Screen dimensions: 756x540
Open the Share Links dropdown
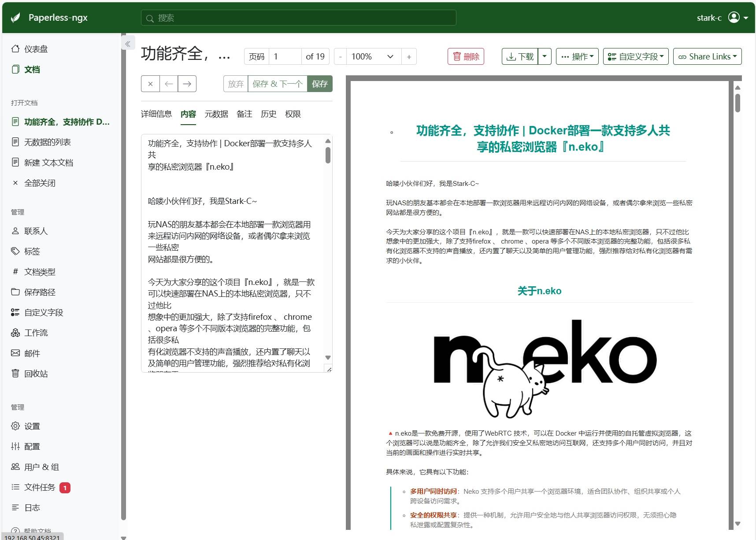pyautogui.click(x=707, y=56)
